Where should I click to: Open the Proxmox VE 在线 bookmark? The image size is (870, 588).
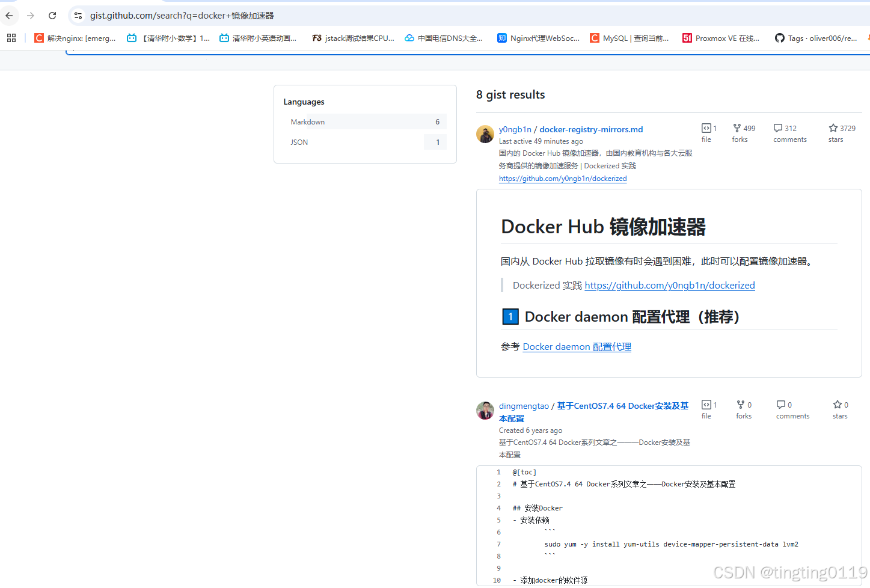(721, 38)
